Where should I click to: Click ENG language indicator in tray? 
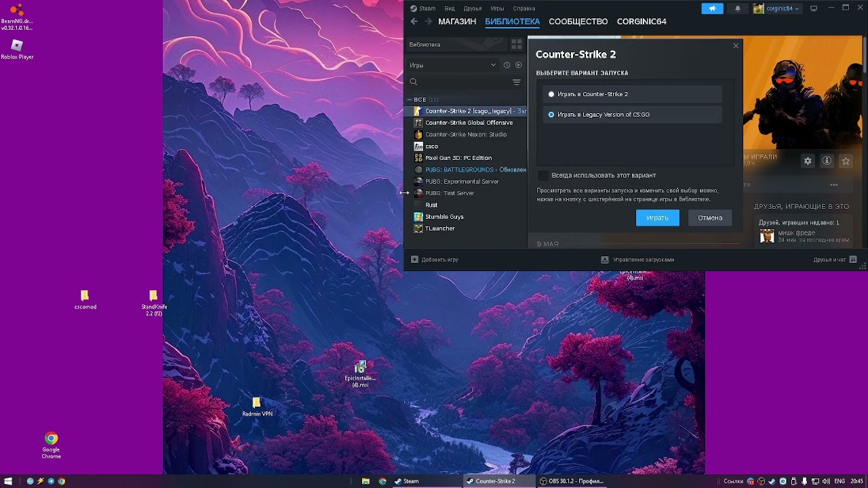(840, 481)
